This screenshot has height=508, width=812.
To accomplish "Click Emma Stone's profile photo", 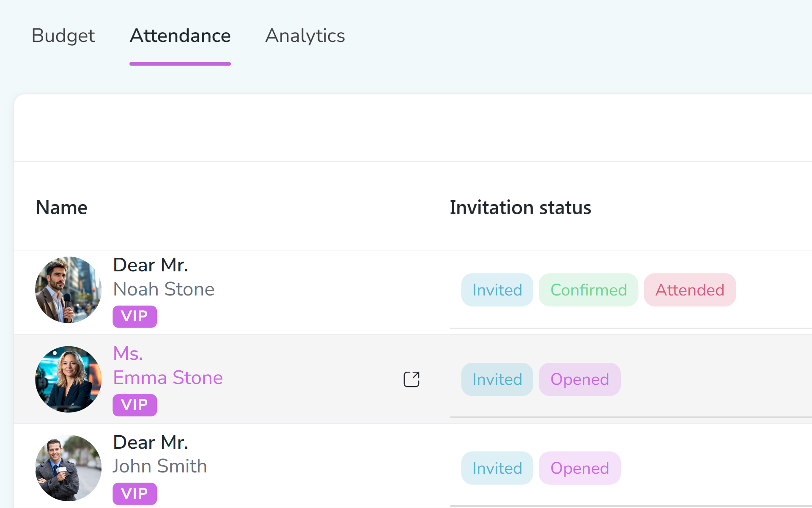I will pyautogui.click(x=68, y=379).
